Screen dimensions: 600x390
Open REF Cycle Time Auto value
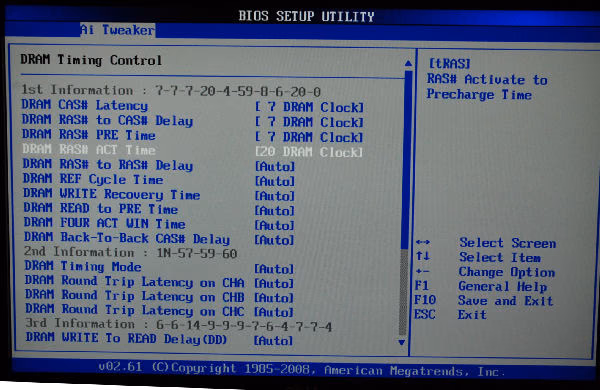275,181
